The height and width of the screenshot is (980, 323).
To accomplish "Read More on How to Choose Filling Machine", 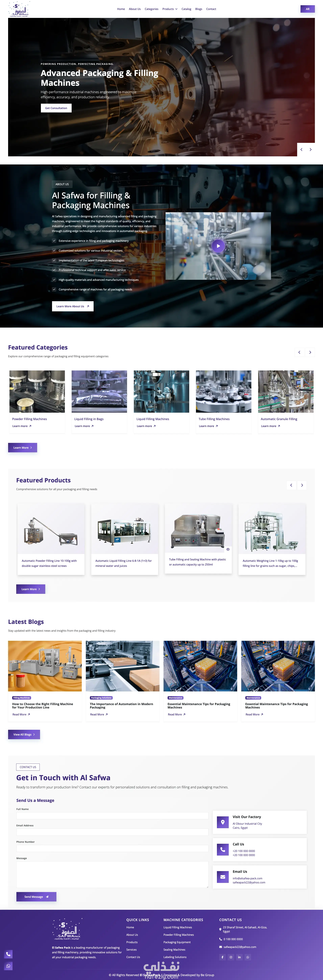I will [x=21, y=714].
